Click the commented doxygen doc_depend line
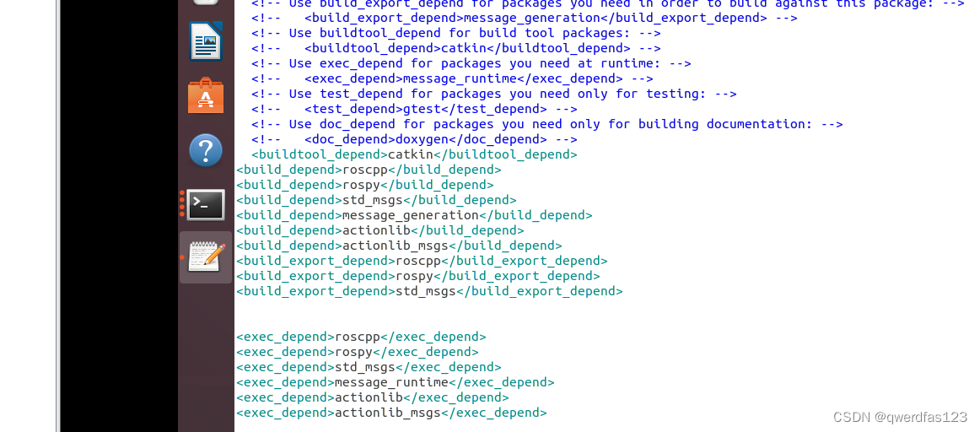This screenshot has width=980, height=432. pos(414,139)
